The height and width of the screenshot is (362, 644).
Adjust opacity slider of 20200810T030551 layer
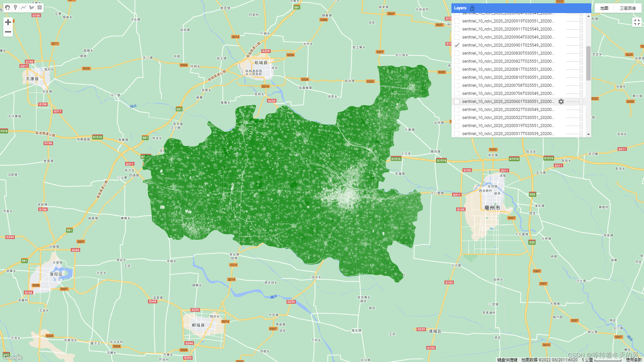point(581,77)
